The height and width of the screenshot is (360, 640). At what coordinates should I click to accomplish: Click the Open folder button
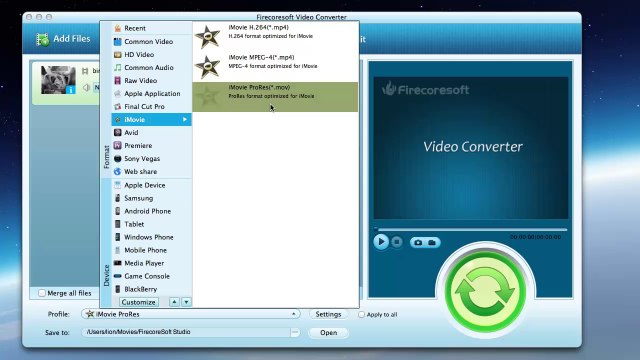pos(328,333)
